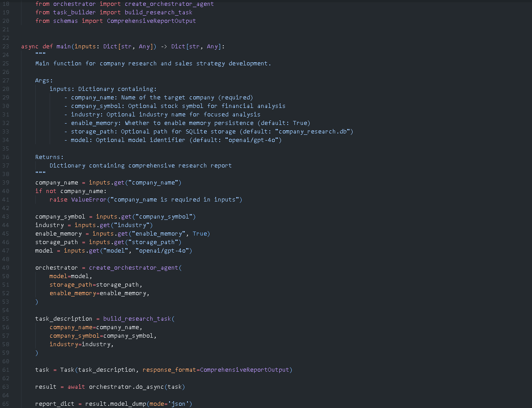Click the docstring line "Main function for company research"

153,64
